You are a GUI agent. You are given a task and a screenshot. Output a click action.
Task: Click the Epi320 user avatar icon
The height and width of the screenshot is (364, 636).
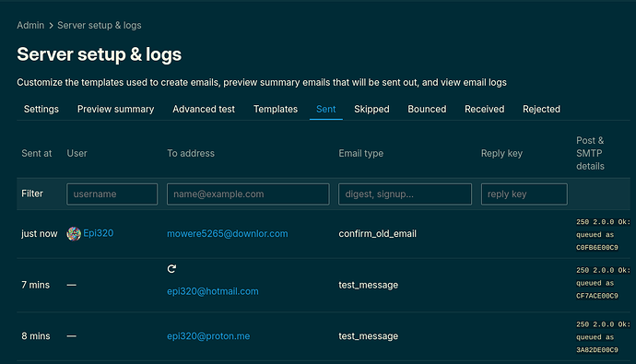pos(74,233)
